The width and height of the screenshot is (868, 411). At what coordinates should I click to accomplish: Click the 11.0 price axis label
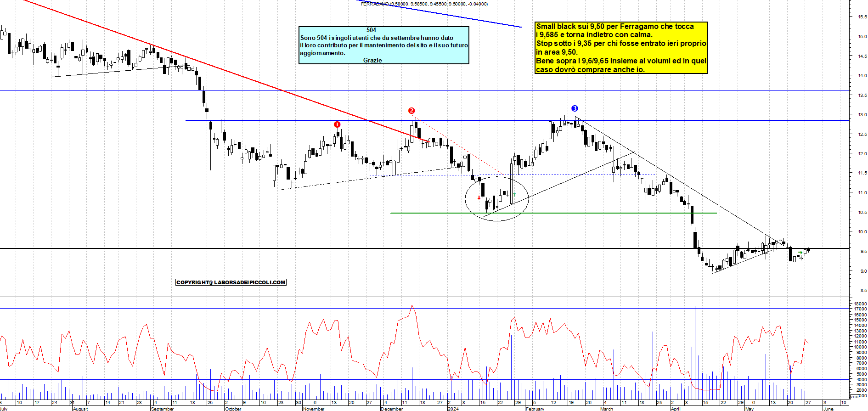coord(862,192)
